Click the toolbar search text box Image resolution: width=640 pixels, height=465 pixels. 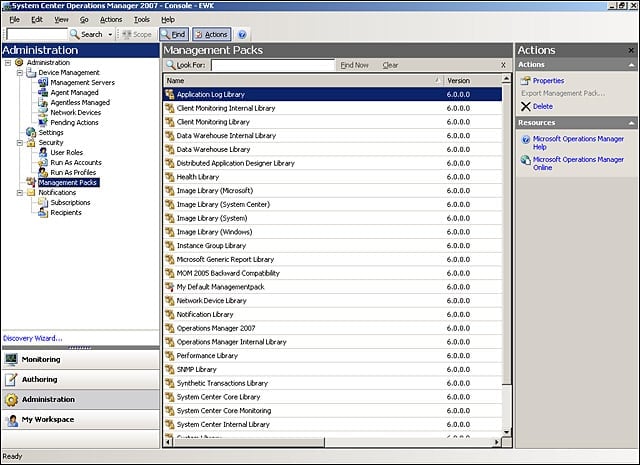tap(37, 35)
